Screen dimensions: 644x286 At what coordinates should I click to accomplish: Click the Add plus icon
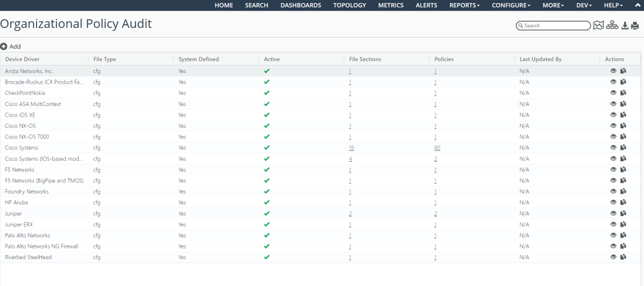click(x=4, y=46)
